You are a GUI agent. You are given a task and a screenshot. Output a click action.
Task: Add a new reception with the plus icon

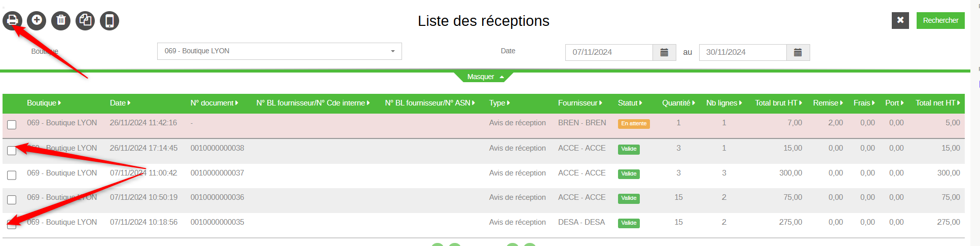pos(37,21)
